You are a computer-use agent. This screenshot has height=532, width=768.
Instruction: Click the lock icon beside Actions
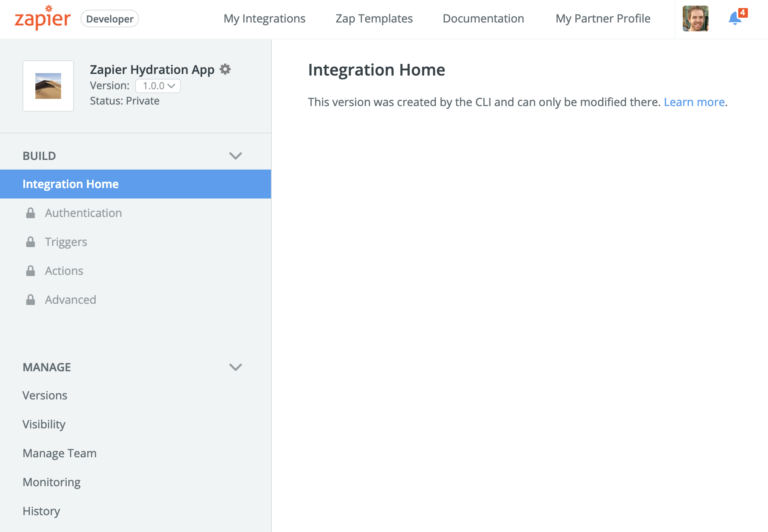click(31, 271)
